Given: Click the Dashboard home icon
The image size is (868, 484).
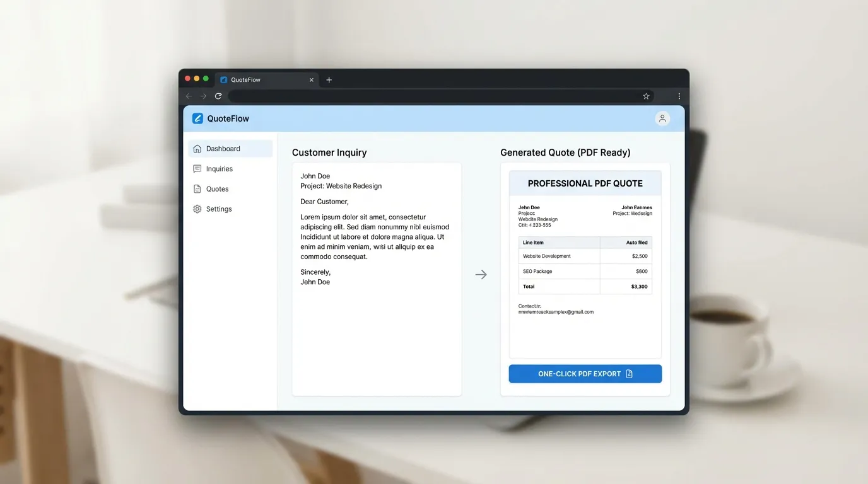Looking at the screenshot, I should [197, 149].
